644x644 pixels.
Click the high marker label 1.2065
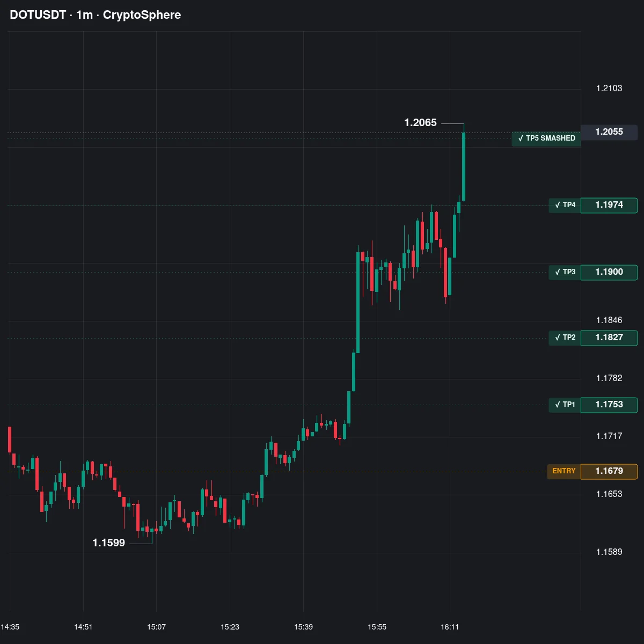tap(420, 123)
